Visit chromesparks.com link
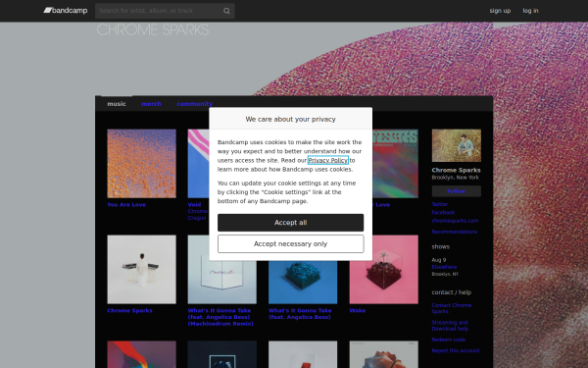The height and width of the screenshot is (368, 588). (455, 221)
